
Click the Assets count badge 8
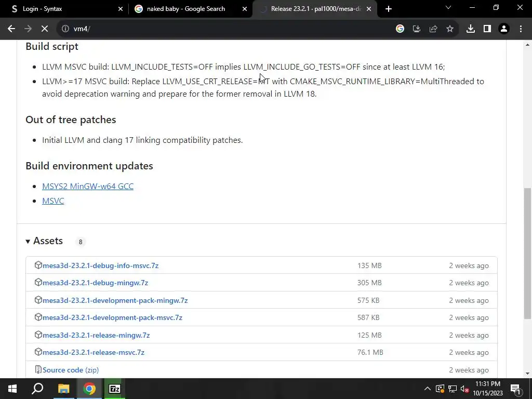[81, 242]
